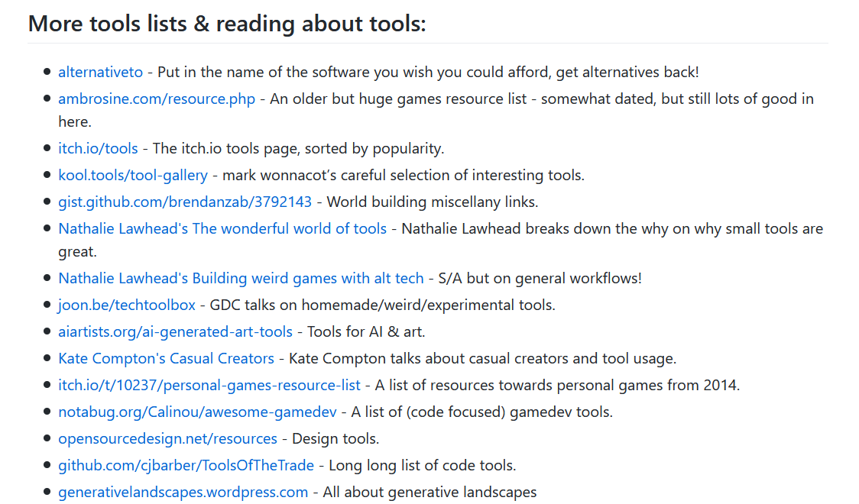Click the text "All about generative landscapes"
The height and width of the screenshot is (504, 859).
pyautogui.click(x=429, y=493)
